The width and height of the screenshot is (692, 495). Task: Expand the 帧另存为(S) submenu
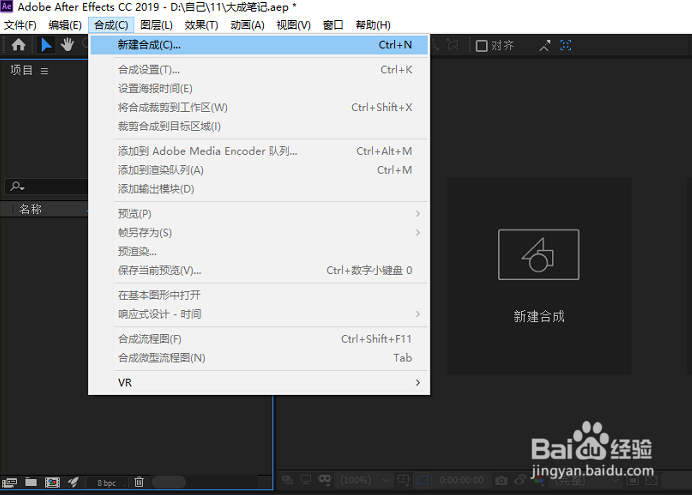(x=259, y=233)
